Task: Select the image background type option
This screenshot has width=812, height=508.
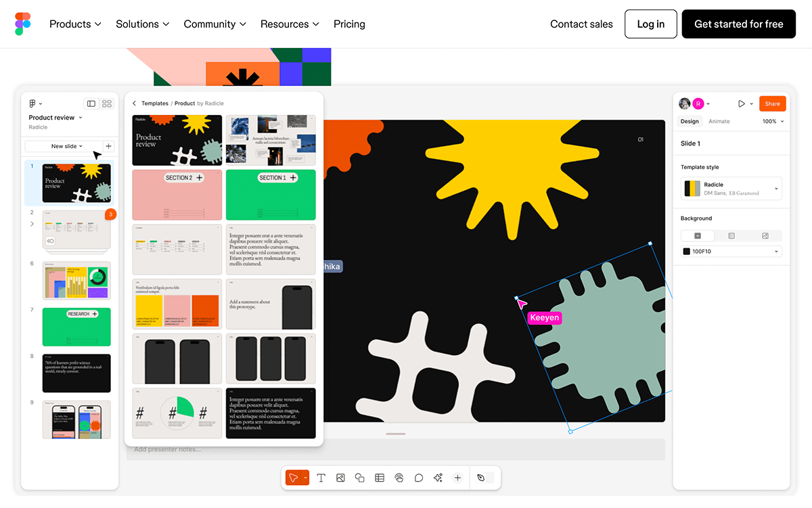Action: [765, 236]
